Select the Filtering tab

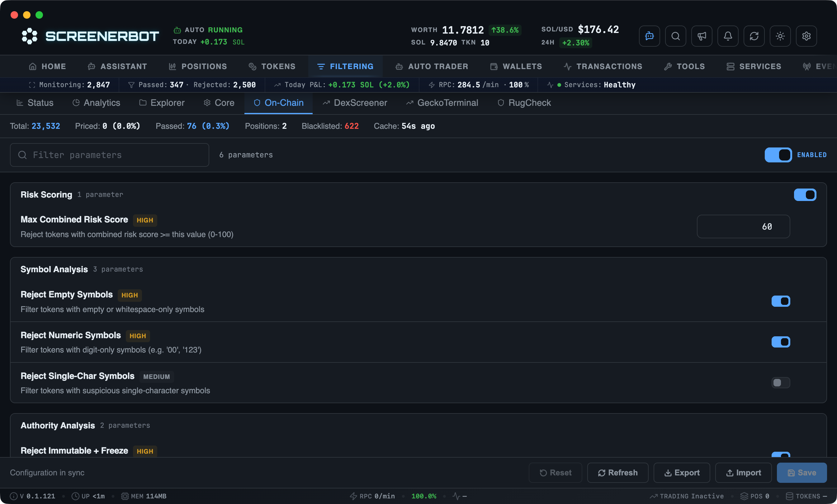tap(345, 67)
